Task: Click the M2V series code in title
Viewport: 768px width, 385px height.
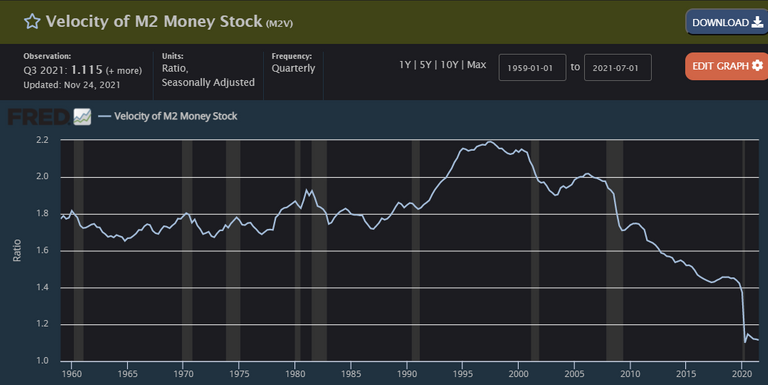Action: [x=279, y=24]
